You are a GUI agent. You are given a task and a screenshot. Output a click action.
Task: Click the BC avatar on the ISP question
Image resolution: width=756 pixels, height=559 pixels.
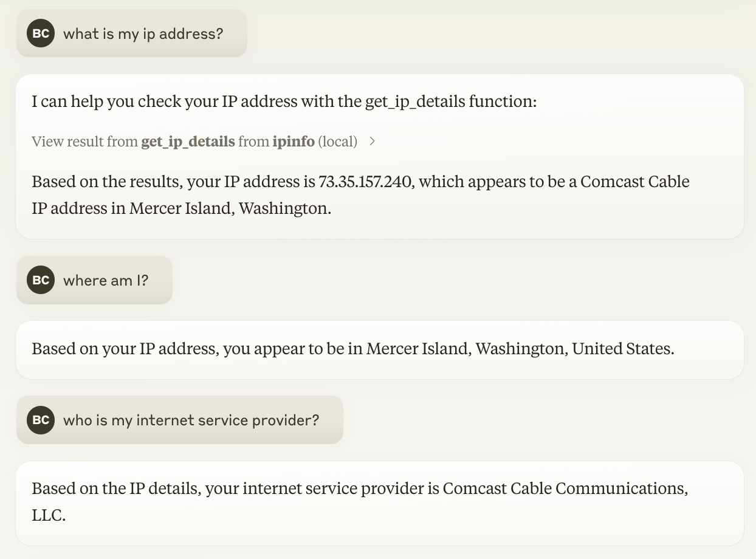point(40,420)
